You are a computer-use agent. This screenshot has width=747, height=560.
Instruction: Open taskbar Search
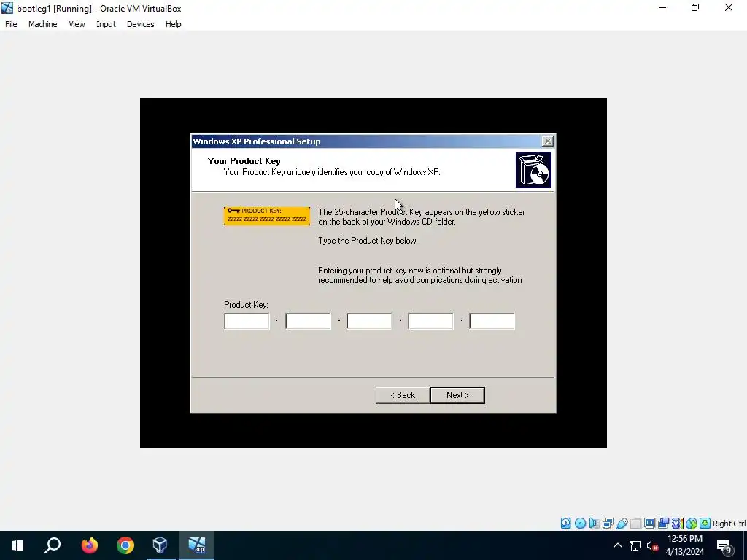53,545
